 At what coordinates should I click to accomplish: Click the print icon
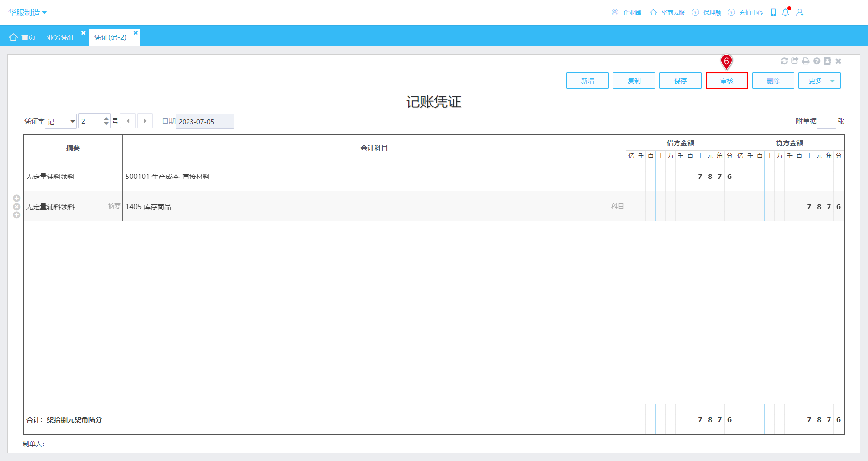(806, 61)
